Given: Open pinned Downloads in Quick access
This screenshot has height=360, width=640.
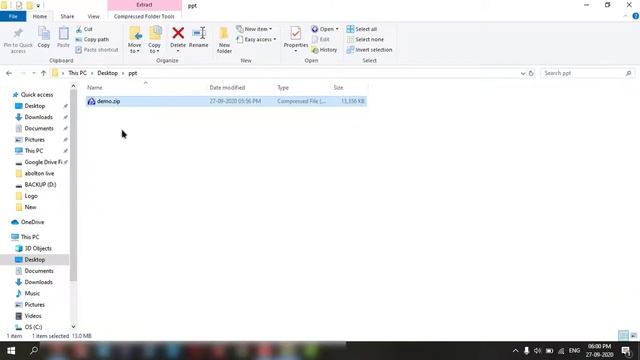Looking at the screenshot, I should (x=38, y=117).
